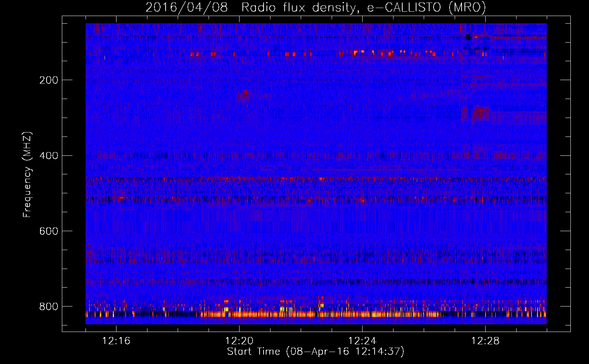Image resolution: width=589 pixels, height=364 pixels.
Task: Click the 200 frequency tick label
Action: [x=49, y=80]
